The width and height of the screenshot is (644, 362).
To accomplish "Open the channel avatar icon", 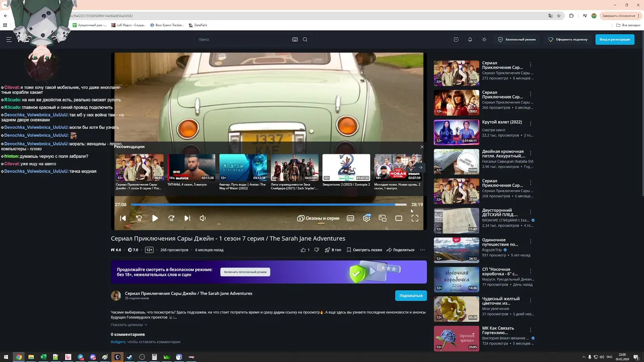I will (x=116, y=296).
